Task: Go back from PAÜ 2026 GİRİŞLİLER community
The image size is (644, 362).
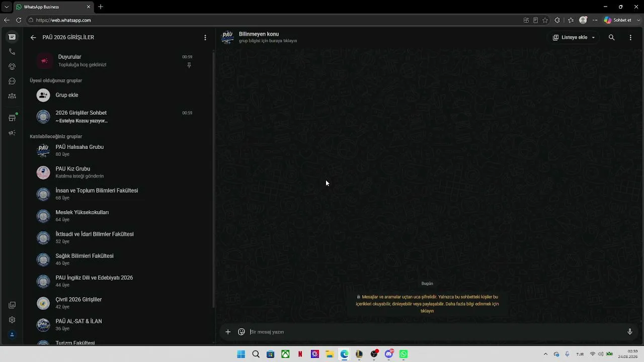Action: point(33,38)
